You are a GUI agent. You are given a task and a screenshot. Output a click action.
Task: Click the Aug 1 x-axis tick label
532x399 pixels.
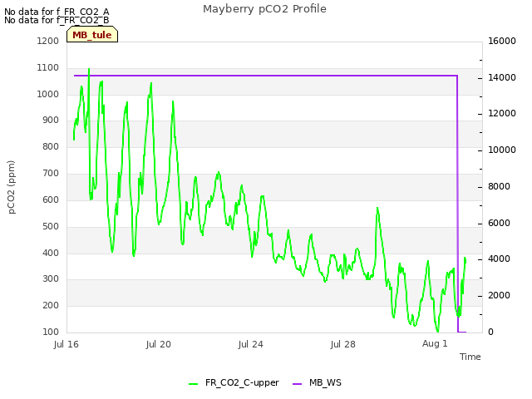coord(435,343)
